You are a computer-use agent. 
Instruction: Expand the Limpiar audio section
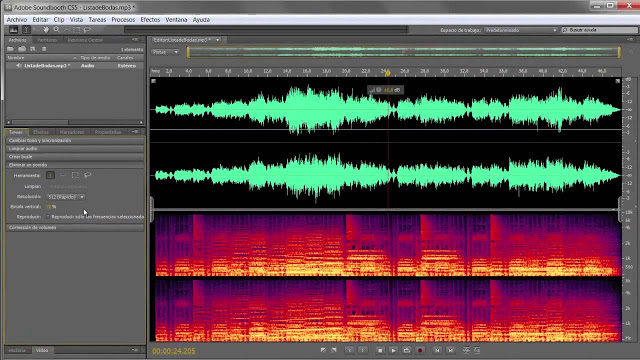tap(75, 149)
